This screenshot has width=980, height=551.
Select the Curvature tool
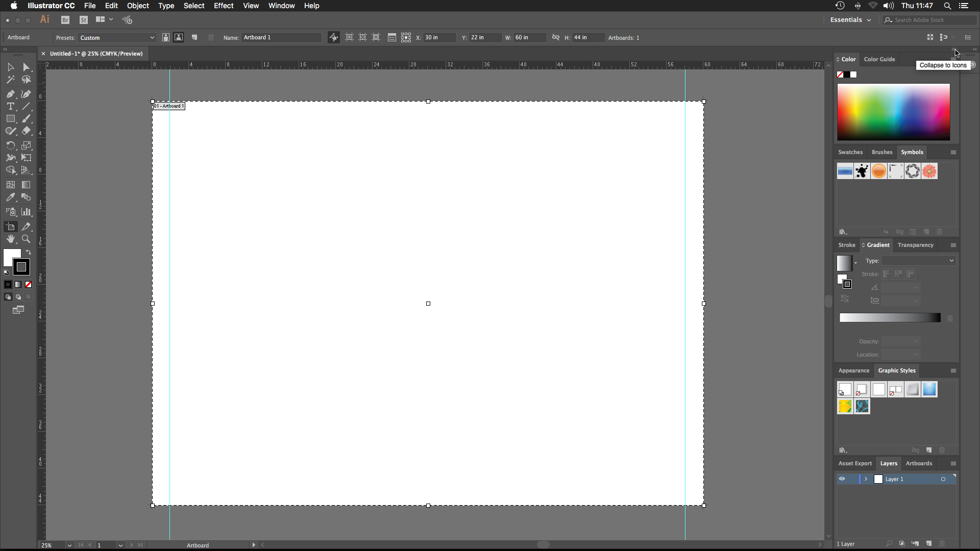click(x=26, y=94)
